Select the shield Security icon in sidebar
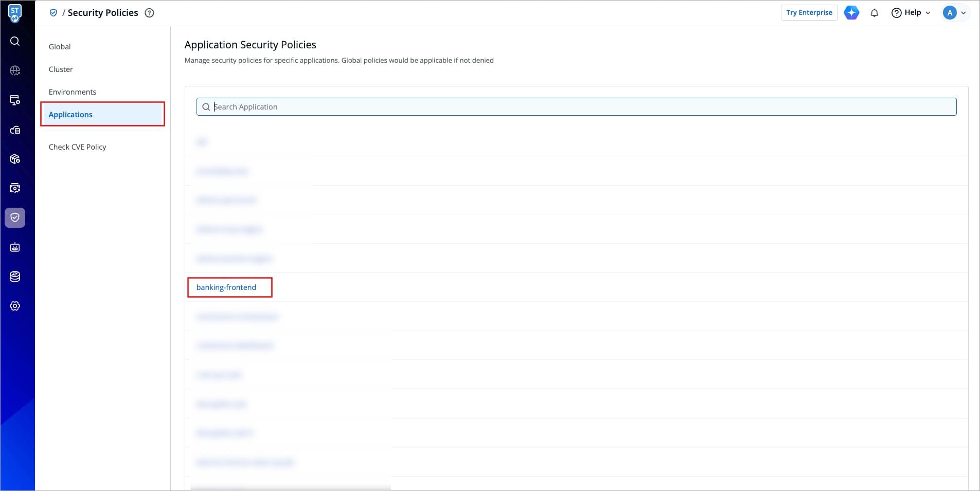 [x=15, y=217]
